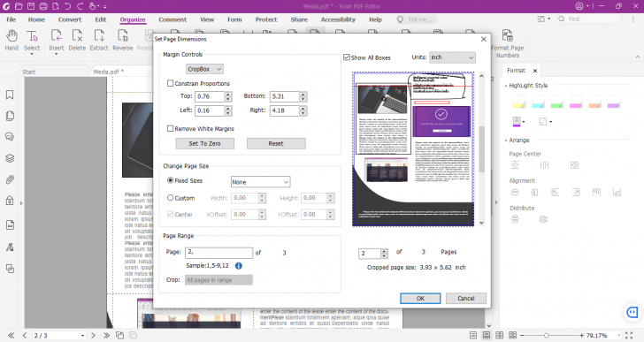Screen dimensions: 644x342
Task: Select the Custom size radio button
Action: pyautogui.click(x=171, y=198)
